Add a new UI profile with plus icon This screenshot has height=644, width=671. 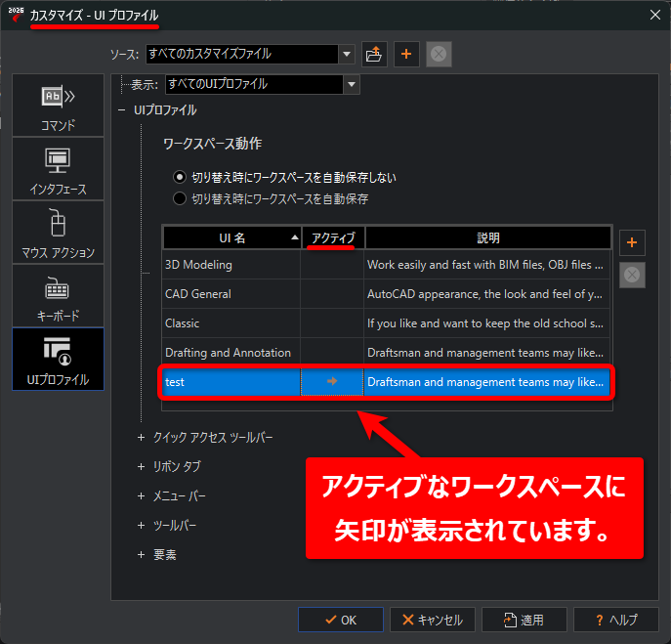click(x=632, y=242)
